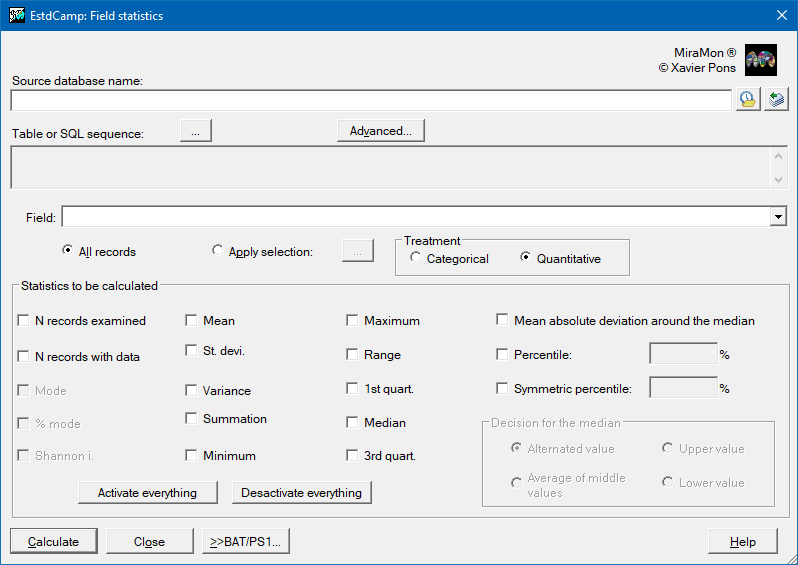Enable the Mean checkbox
This screenshot has height=565, width=798.
tap(192, 321)
